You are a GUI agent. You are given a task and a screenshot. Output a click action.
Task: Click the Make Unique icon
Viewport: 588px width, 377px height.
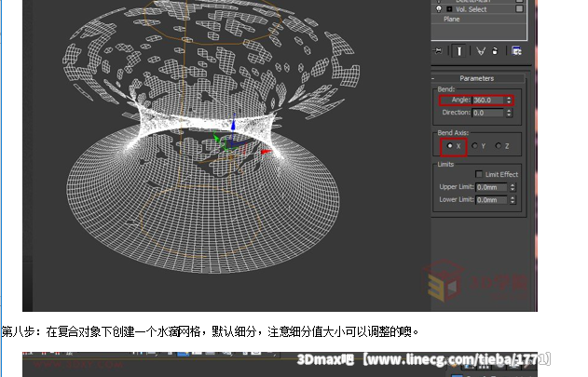click(481, 51)
